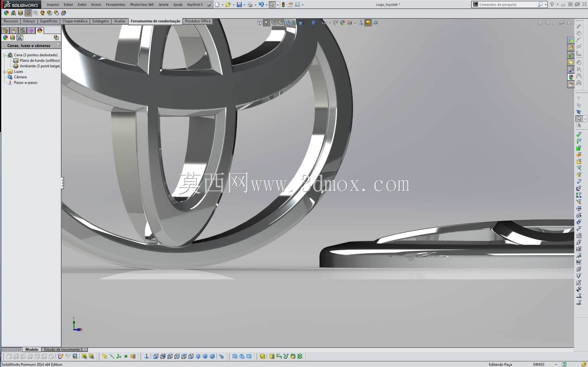Toggle RealView Graphics gold sphere button

point(368,23)
